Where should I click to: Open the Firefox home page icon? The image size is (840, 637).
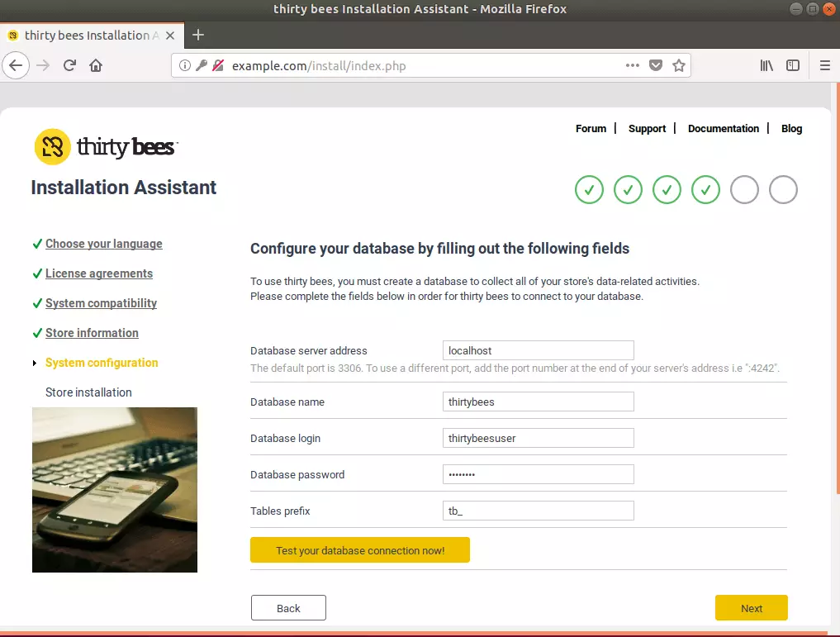click(96, 65)
